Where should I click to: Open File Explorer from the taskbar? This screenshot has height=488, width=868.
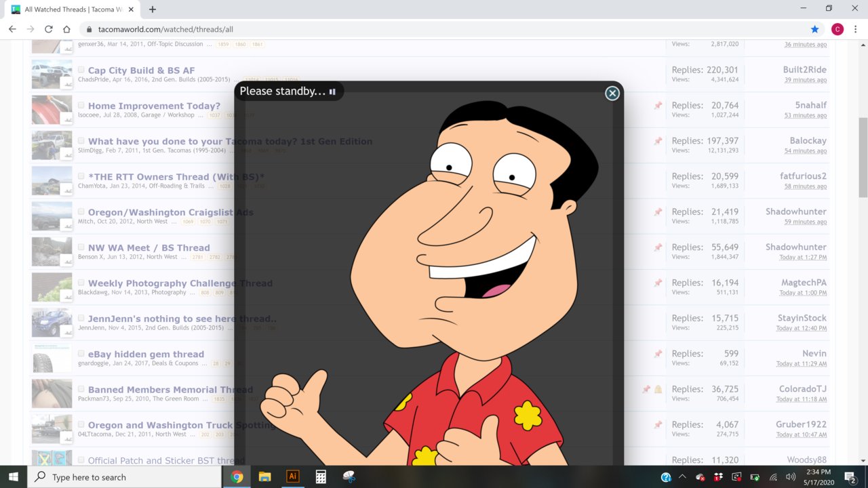point(264,477)
